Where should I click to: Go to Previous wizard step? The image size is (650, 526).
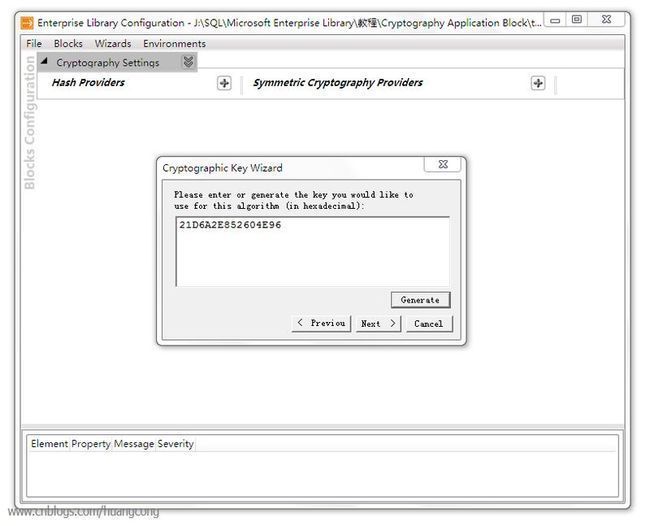[321, 323]
